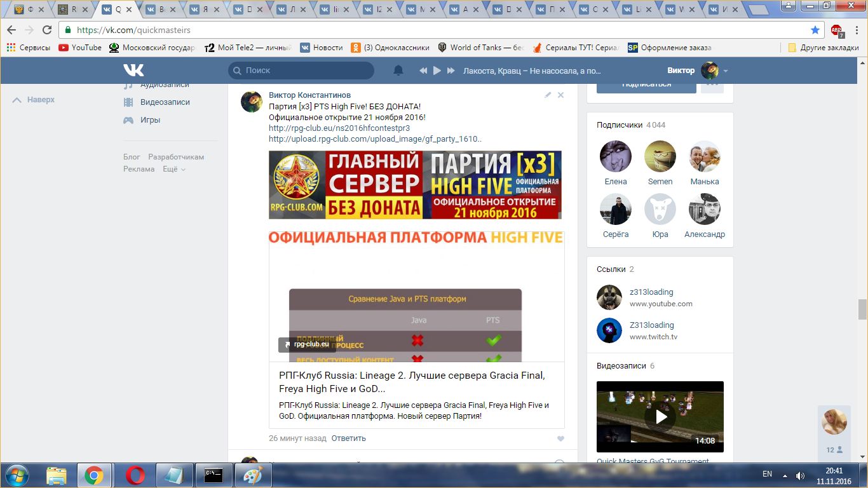Open subscriber Манька's avatar

coord(705,156)
